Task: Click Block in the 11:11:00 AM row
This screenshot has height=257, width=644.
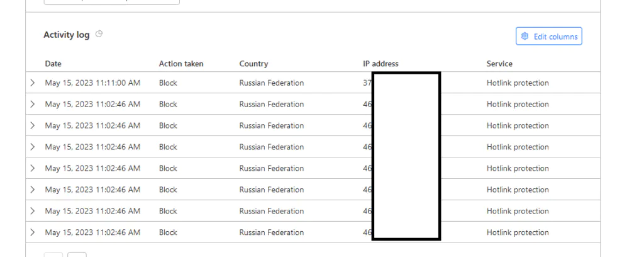Action: click(x=168, y=83)
